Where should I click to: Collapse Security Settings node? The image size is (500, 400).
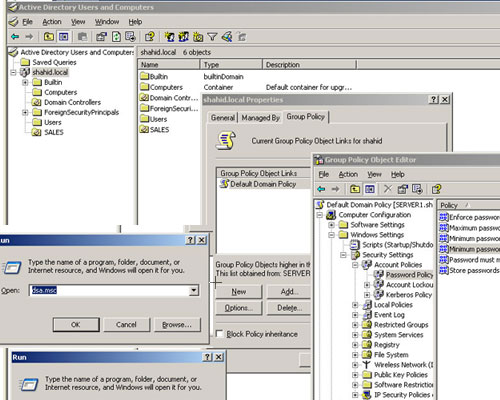pos(343,255)
